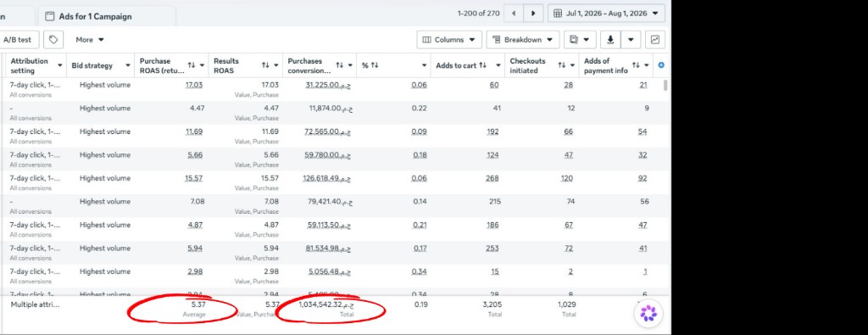Image resolution: width=868 pixels, height=335 pixels.
Task: Select the 1,034,542.32 total value
Action: 326,304
